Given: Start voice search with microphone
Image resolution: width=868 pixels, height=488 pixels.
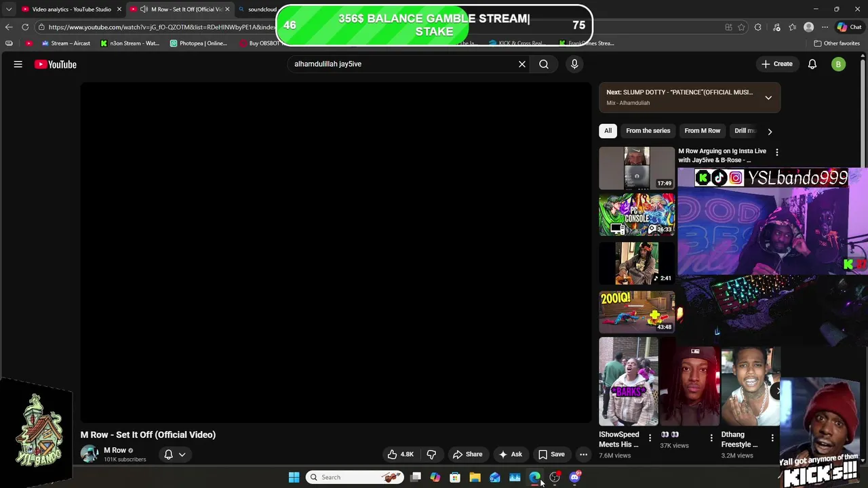Looking at the screenshot, I should 574,64.
